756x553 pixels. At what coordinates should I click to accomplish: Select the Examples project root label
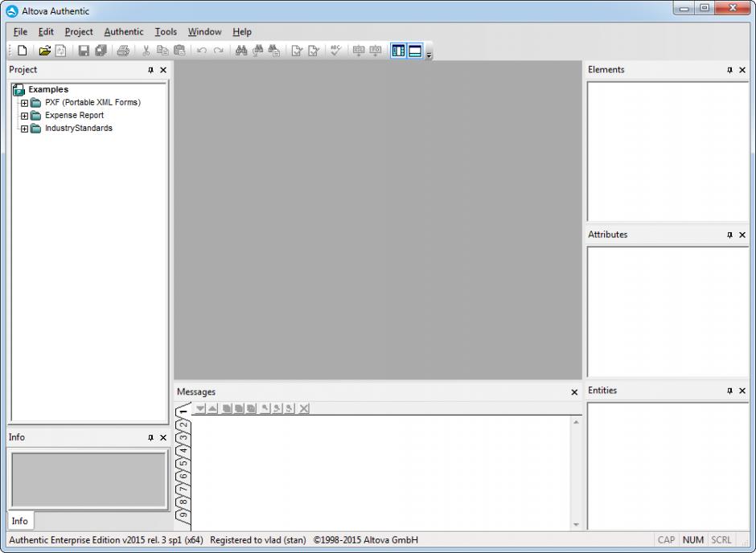tap(48, 89)
